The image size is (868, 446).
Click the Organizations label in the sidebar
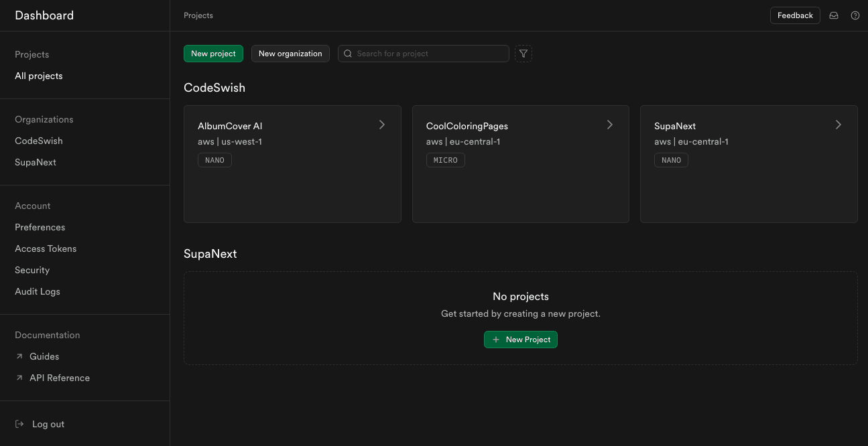tap(44, 119)
